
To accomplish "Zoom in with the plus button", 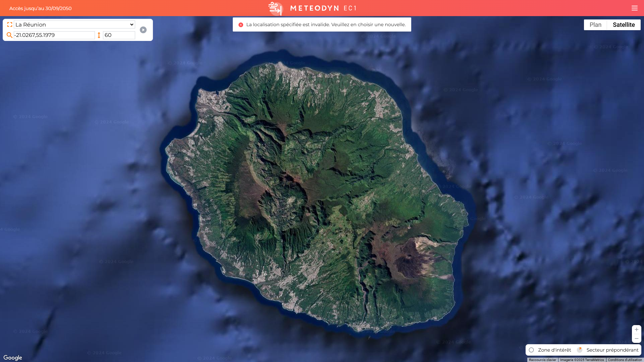I will (636, 329).
